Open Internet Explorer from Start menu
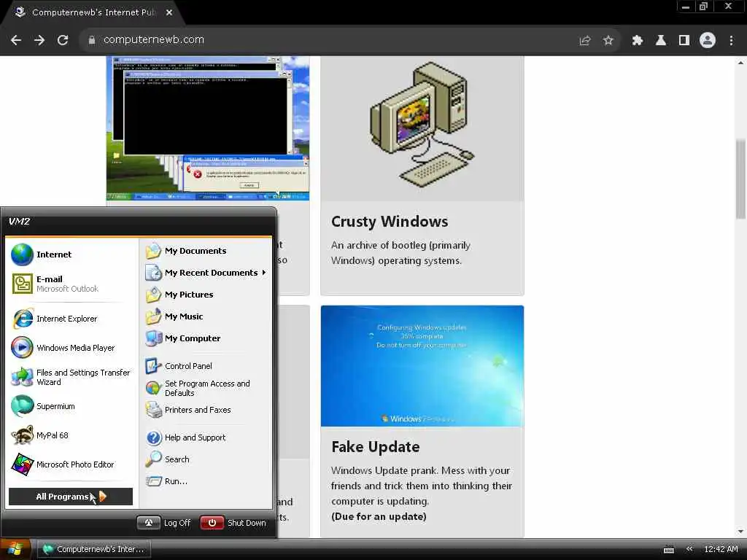Viewport: 747px width, 560px height. coord(55,319)
